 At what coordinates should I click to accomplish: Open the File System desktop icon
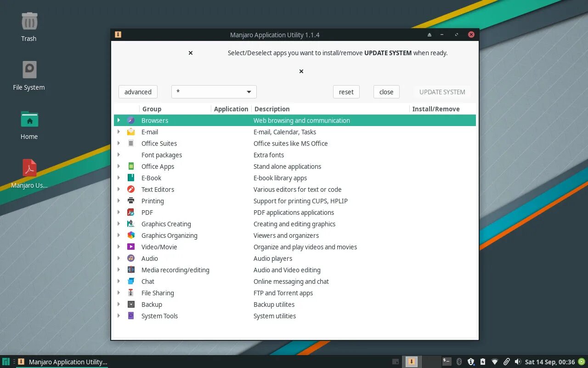pos(29,70)
